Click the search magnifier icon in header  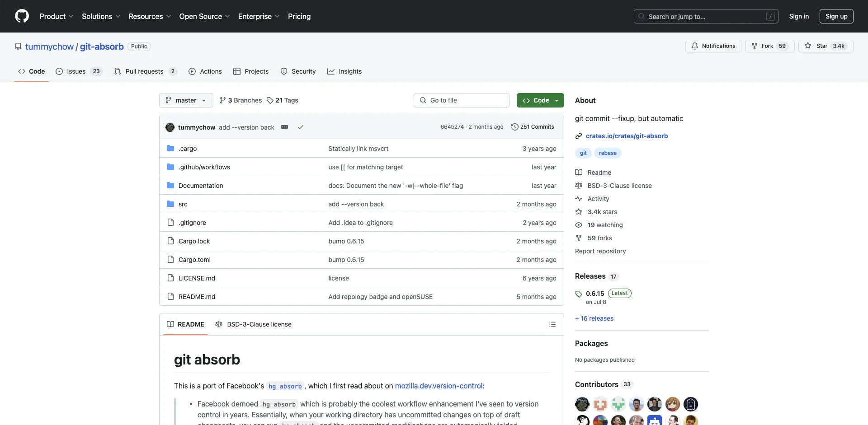(x=642, y=16)
